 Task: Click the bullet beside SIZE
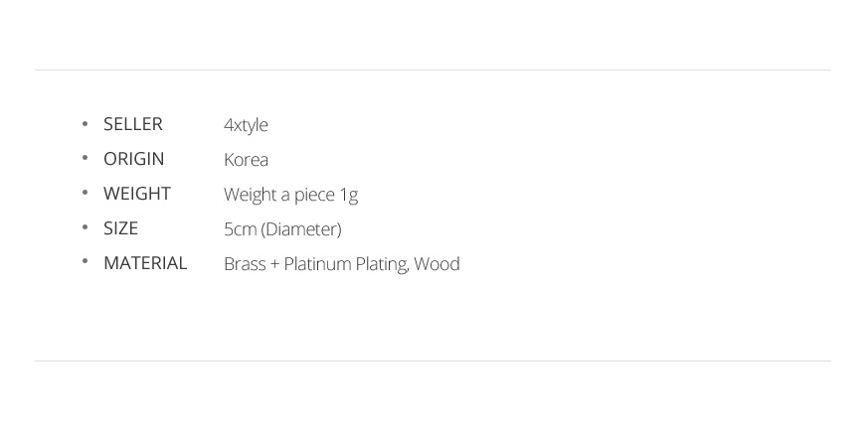[86, 228]
